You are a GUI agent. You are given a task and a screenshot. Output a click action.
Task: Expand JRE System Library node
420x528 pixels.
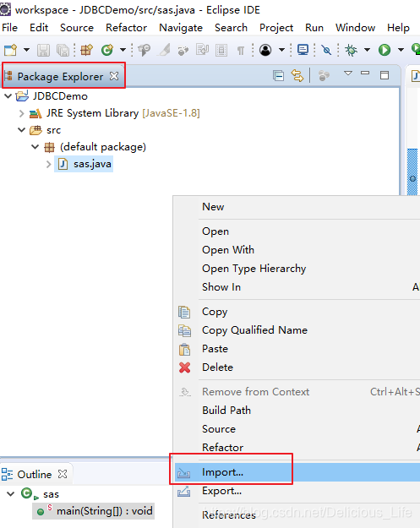coord(22,113)
